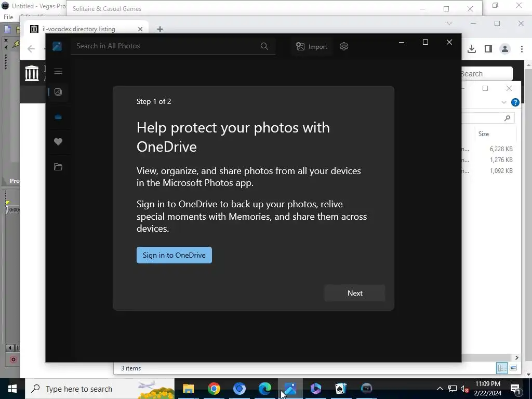Viewport: 532px width, 399px height.
Task: Click the Import button in Photos
Action: (312, 46)
